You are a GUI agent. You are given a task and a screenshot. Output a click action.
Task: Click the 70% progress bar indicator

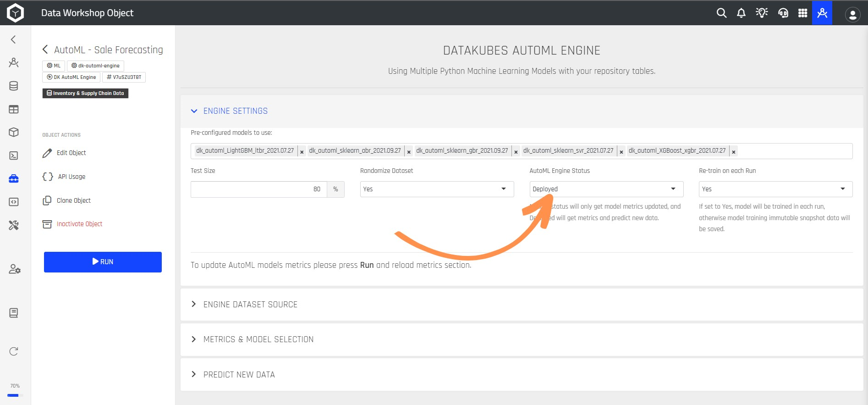click(15, 395)
